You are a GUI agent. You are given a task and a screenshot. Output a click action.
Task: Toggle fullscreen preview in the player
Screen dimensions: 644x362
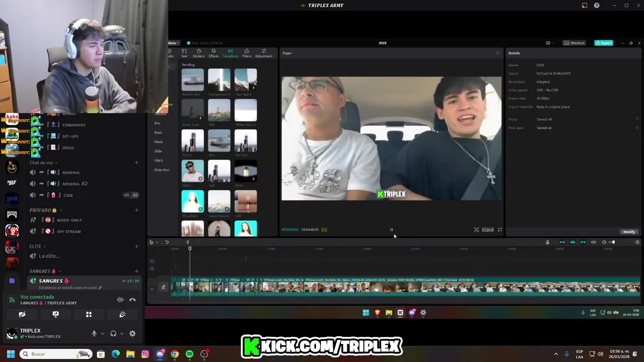[500, 230]
